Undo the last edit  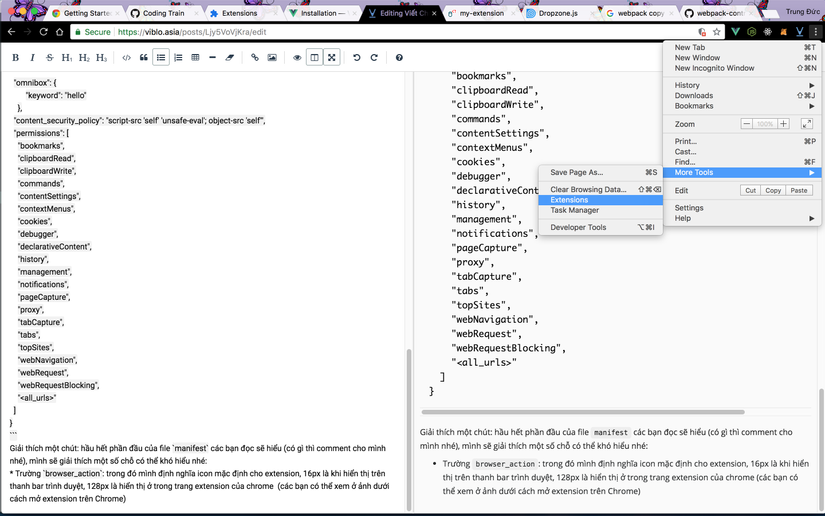point(357,58)
